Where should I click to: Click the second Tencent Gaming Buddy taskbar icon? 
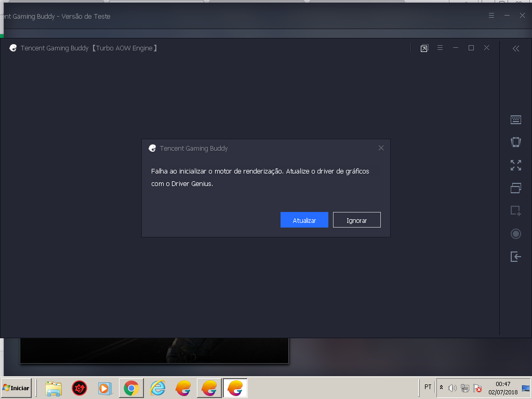click(x=209, y=388)
